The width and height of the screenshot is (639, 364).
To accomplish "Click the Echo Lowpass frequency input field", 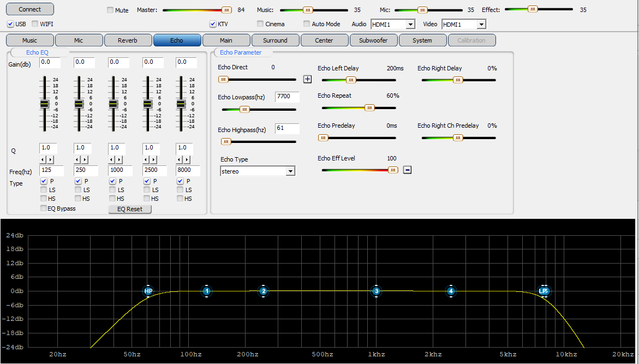I will (x=287, y=97).
